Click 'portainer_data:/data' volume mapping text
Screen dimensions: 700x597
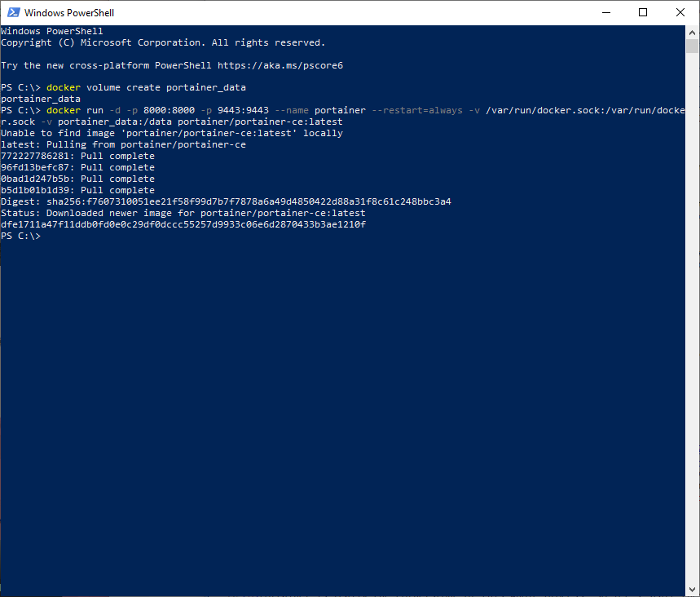coord(115,122)
